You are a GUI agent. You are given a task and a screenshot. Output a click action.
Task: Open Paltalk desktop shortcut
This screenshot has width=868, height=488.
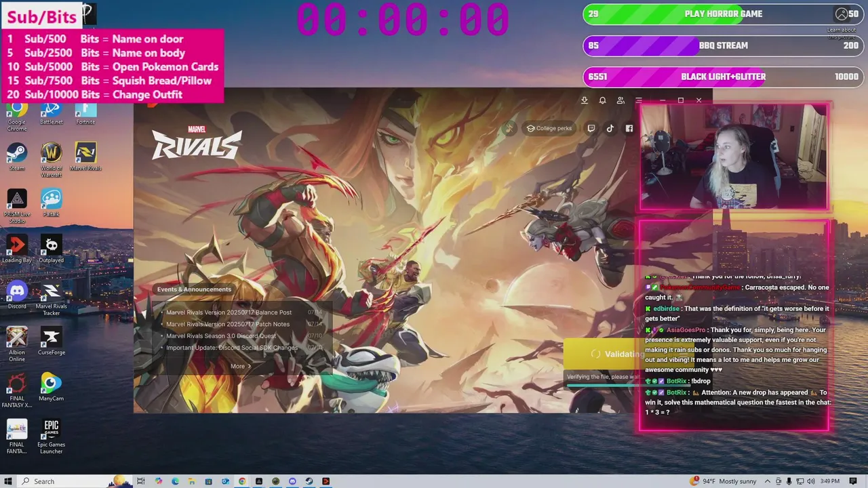tap(52, 203)
